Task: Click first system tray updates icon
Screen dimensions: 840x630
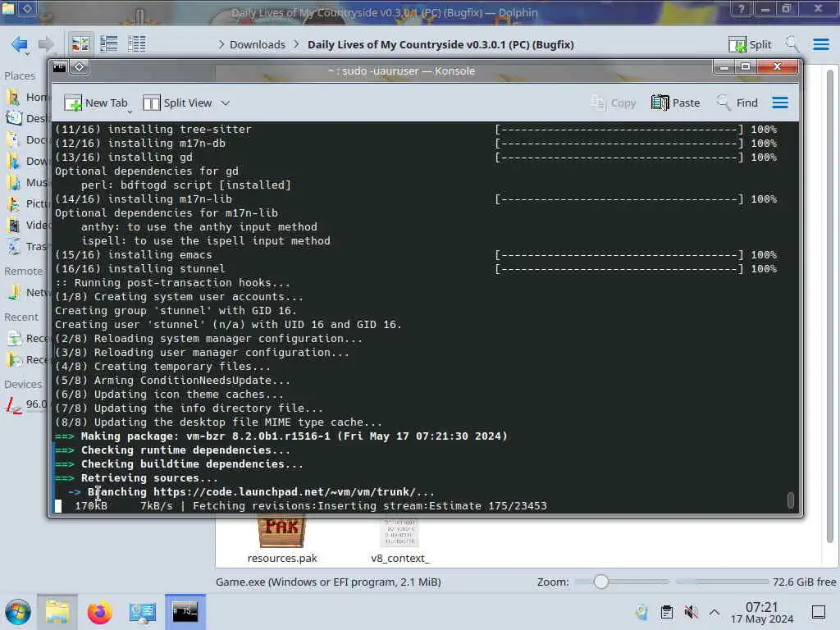Action: 641,612
